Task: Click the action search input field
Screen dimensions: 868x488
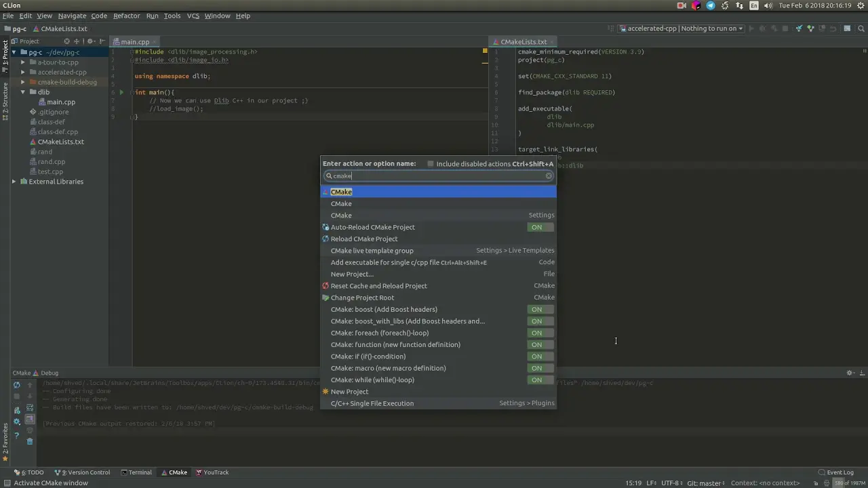Action: click(x=439, y=176)
